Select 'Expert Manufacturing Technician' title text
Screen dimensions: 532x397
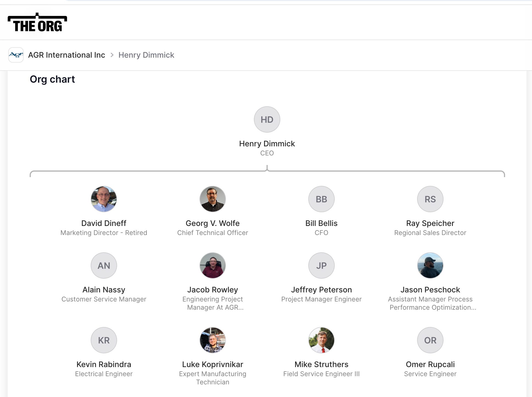point(213,378)
